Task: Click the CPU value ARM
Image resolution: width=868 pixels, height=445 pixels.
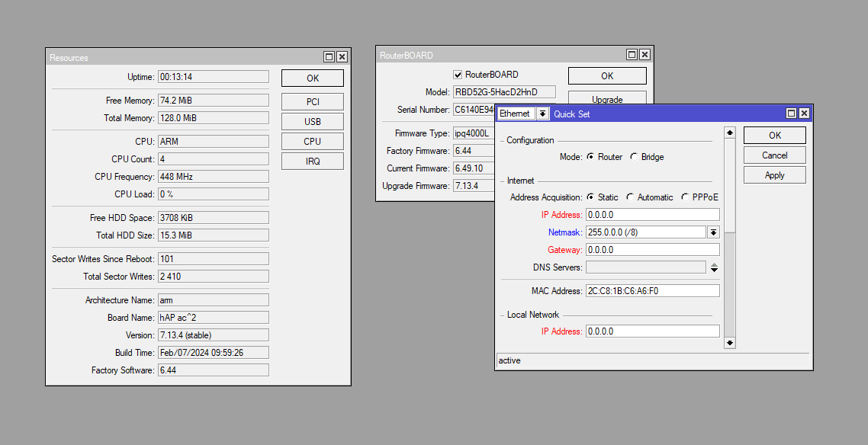Action: click(213, 142)
